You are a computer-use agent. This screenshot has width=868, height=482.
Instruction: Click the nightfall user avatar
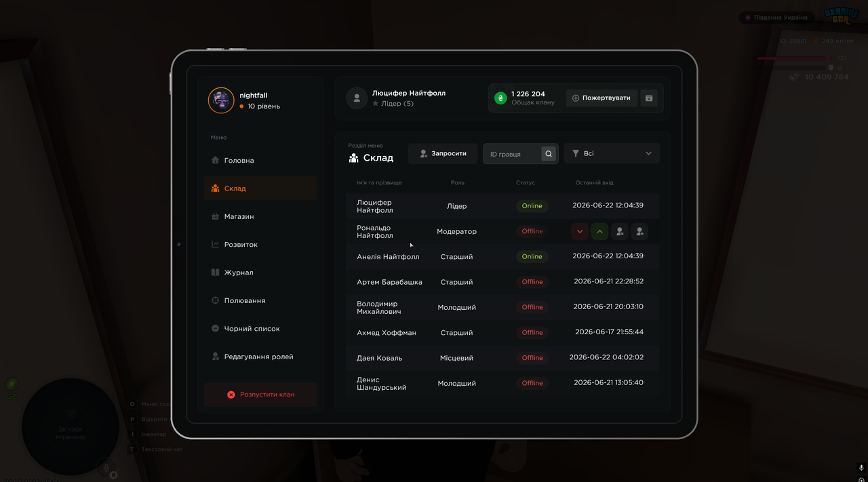pyautogui.click(x=221, y=100)
